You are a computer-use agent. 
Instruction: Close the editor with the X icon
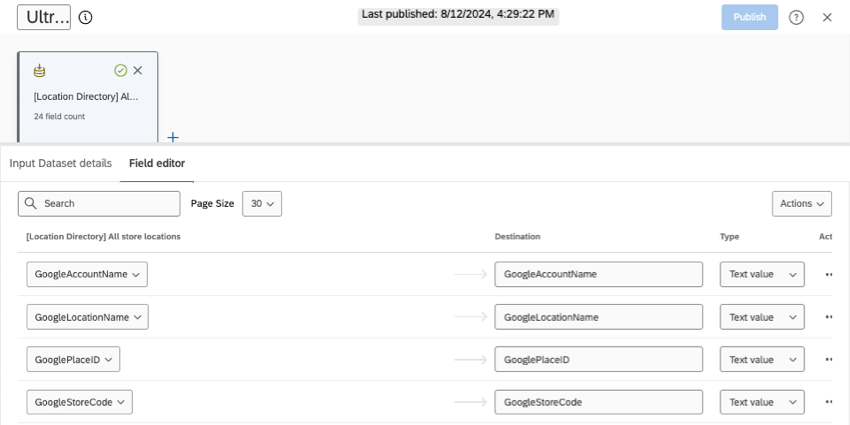827,17
